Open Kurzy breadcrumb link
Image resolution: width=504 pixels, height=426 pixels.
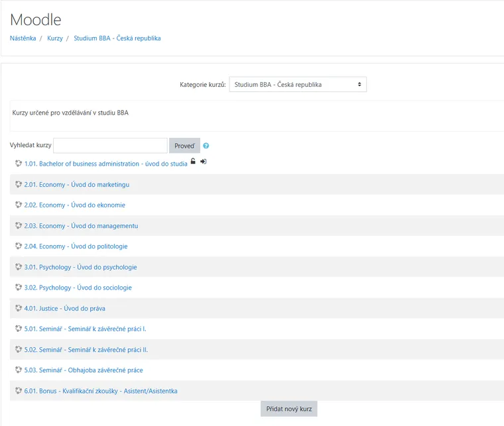[x=55, y=38]
